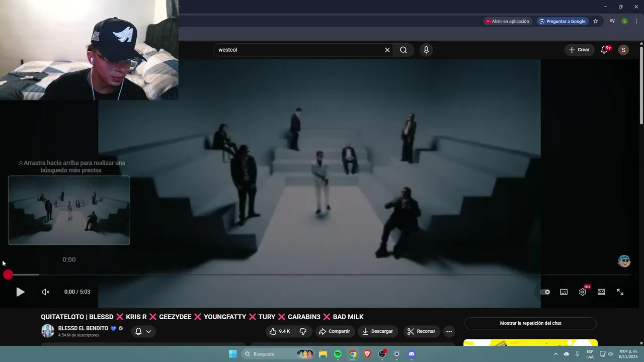Start voice search with microphone
Image resolution: width=644 pixels, height=362 pixels.
pyautogui.click(x=426, y=50)
